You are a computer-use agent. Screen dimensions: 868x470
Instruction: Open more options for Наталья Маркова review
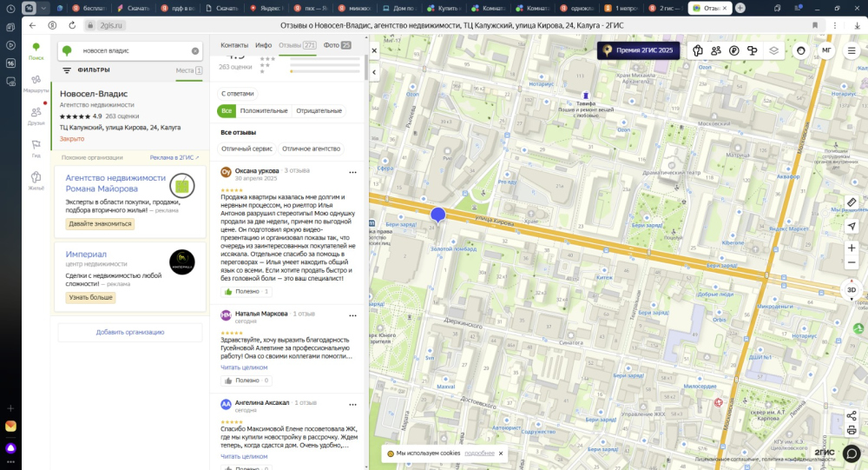352,315
